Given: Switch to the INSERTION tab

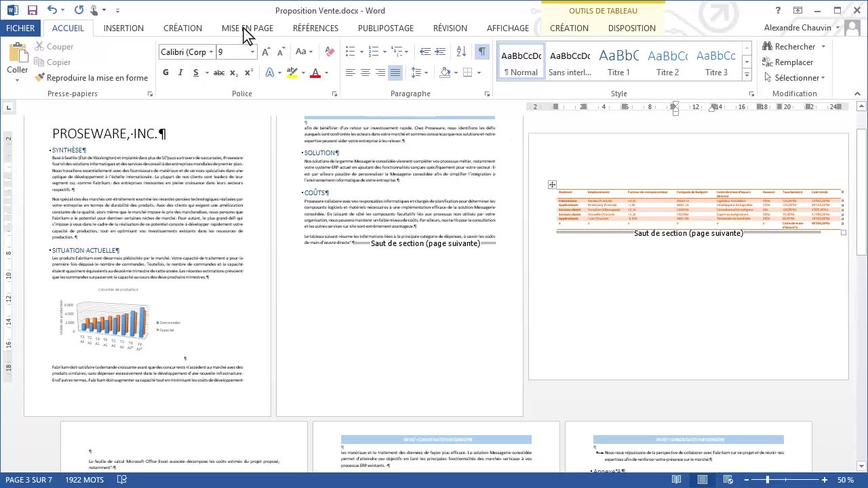Looking at the screenshot, I should (123, 28).
